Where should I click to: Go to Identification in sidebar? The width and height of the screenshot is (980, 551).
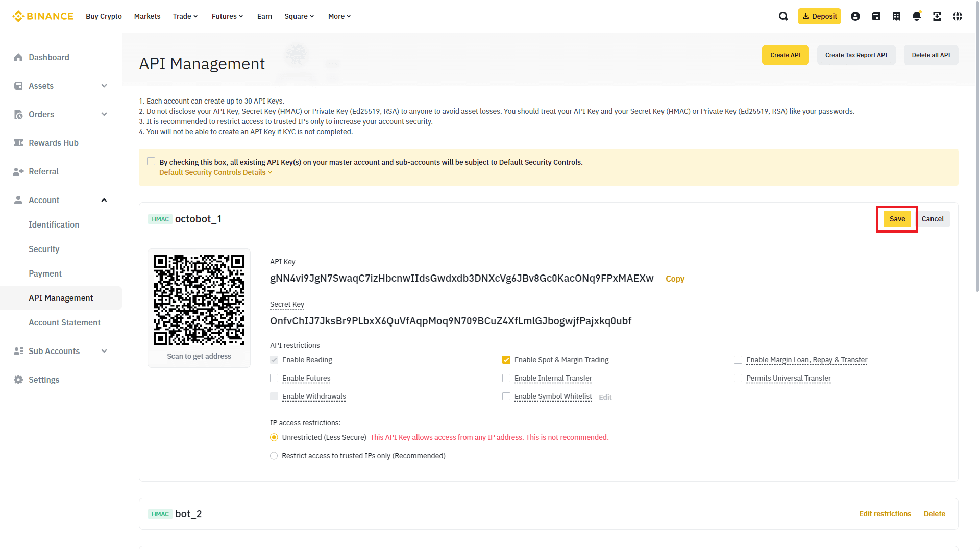pyautogui.click(x=54, y=224)
